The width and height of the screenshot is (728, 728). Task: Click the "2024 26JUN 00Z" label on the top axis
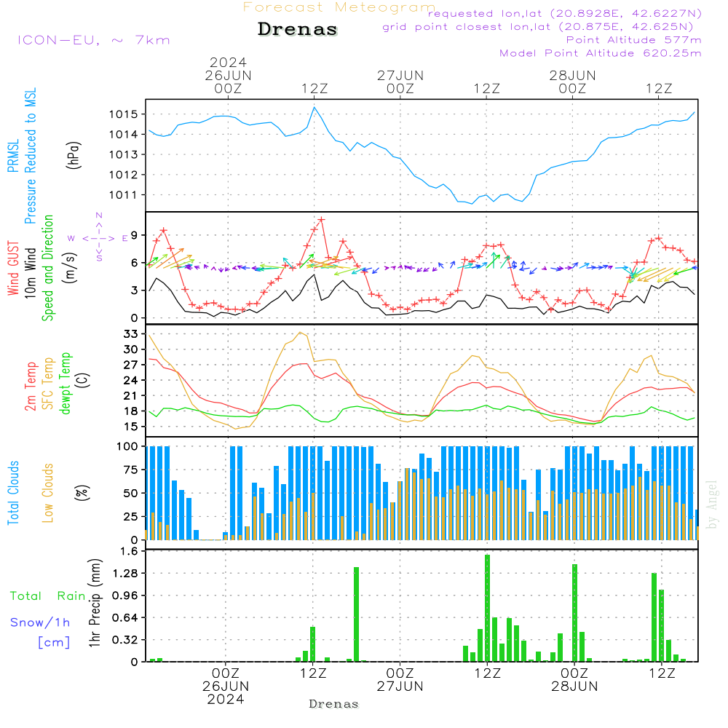pyautogui.click(x=228, y=75)
